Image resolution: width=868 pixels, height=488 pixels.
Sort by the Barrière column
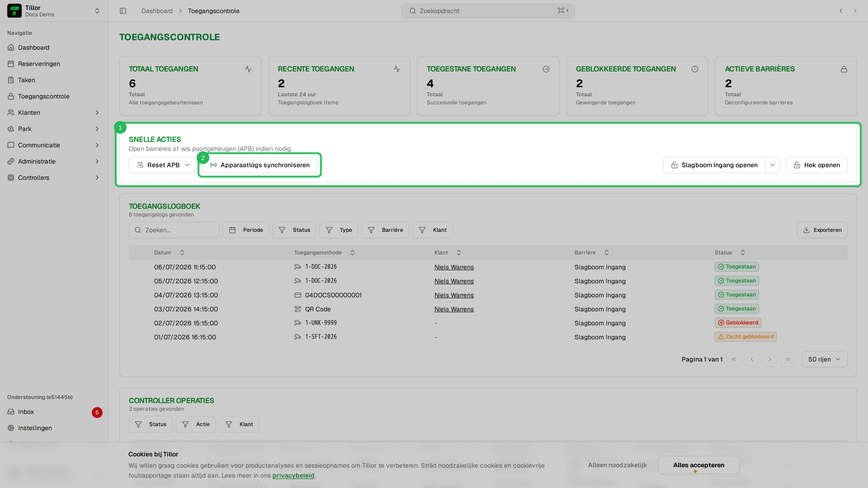pyautogui.click(x=591, y=253)
